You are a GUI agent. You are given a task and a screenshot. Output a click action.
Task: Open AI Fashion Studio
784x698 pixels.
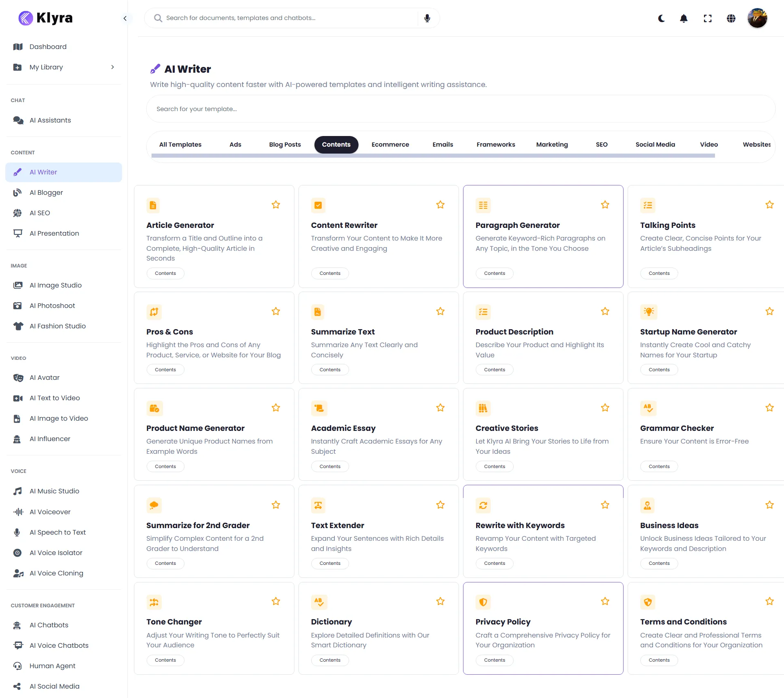click(x=64, y=326)
